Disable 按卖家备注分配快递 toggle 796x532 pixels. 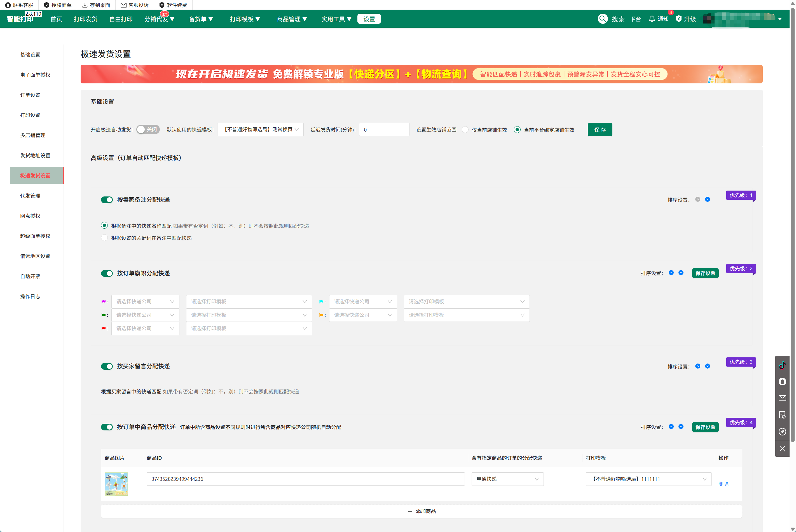[107, 200]
